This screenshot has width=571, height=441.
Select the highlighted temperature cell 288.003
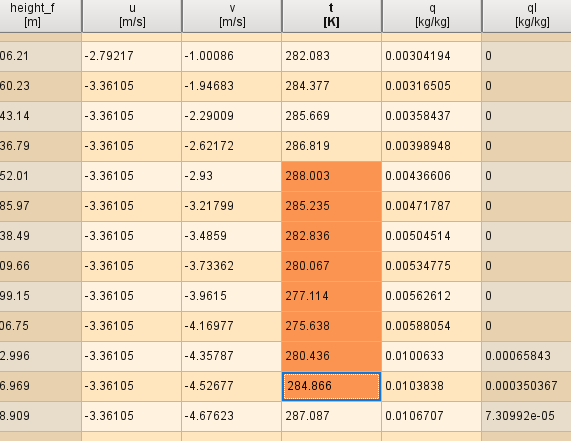(331, 176)
